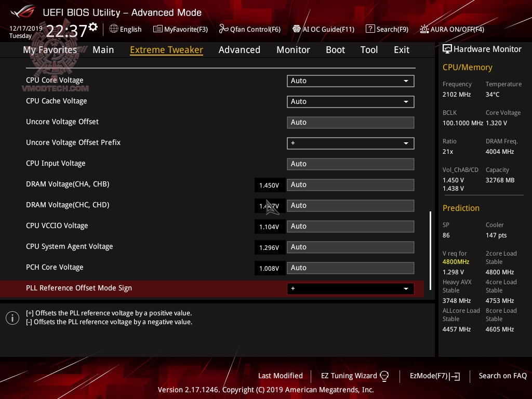Click the info icon in help panel
This screenshot has width=532, height=399.
point(12,318)
